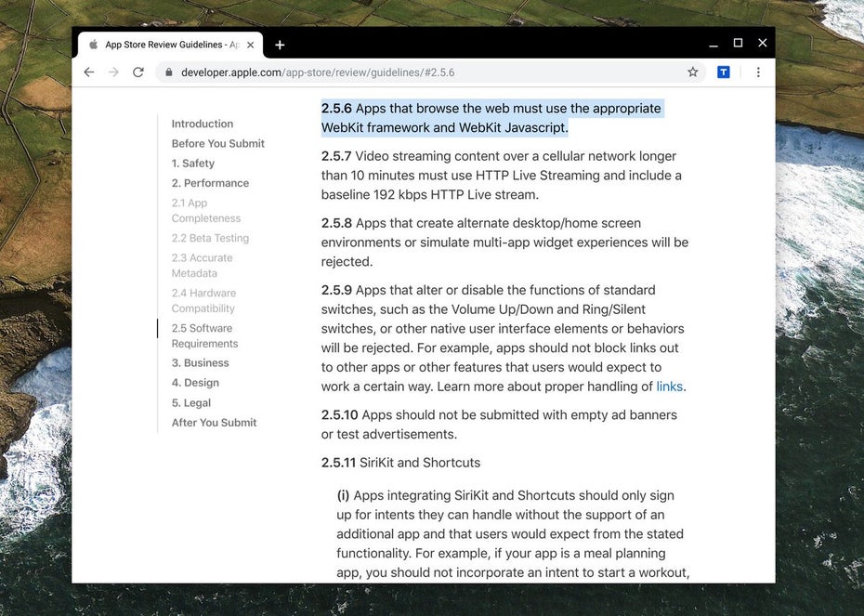Image resolution: width=864 pixels, height=616 pixels.
Task: Click the 2.5.8 alternate desktop paragraph
Action: pyautogui.click(x=504, y=242)
